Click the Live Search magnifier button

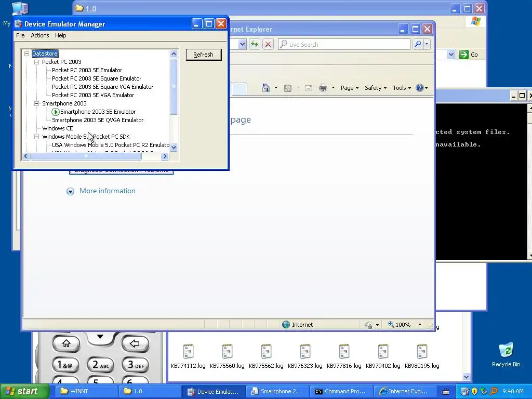point(418,44)
